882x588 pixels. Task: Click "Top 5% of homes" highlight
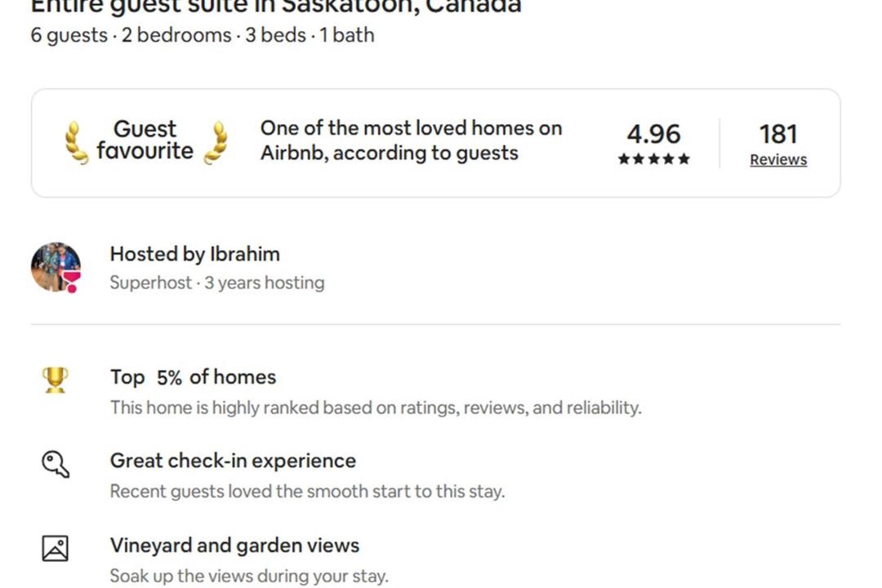[193, 377]
